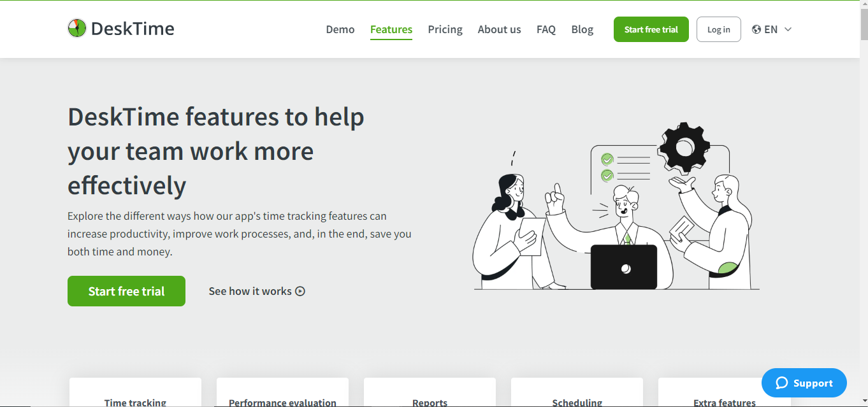Select the Time tracking card
The height and width of the screenshot is (407, 868).
click(135, 392)
